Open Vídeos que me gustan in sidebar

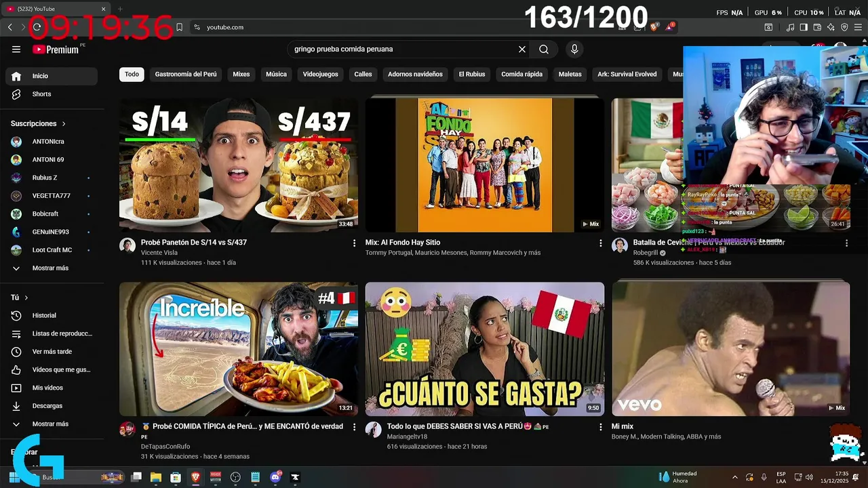52,369
